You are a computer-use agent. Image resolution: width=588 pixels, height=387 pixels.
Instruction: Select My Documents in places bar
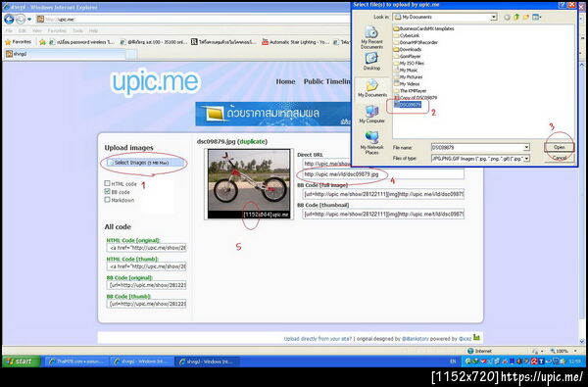point(372,88)
